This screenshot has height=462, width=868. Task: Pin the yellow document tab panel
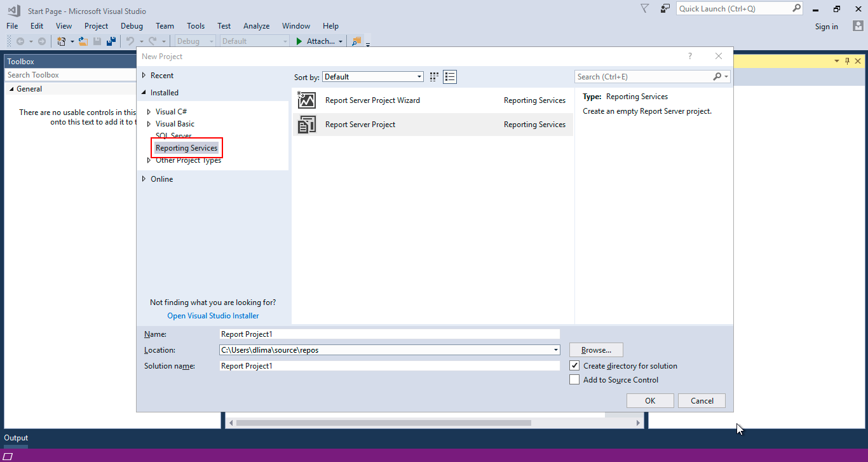pyautogui.click(x=847, y=61)
